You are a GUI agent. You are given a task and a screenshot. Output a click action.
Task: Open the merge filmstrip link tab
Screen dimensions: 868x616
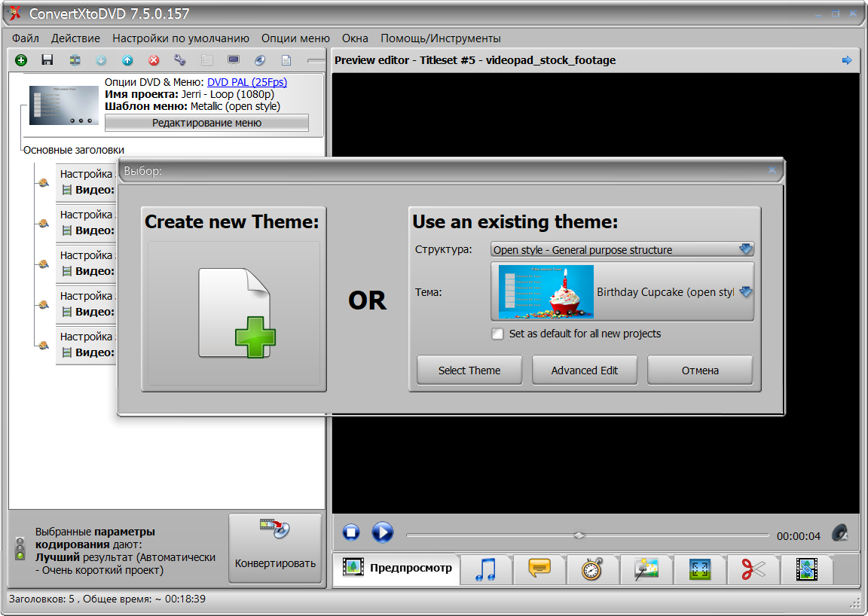(x=806, y=569)
